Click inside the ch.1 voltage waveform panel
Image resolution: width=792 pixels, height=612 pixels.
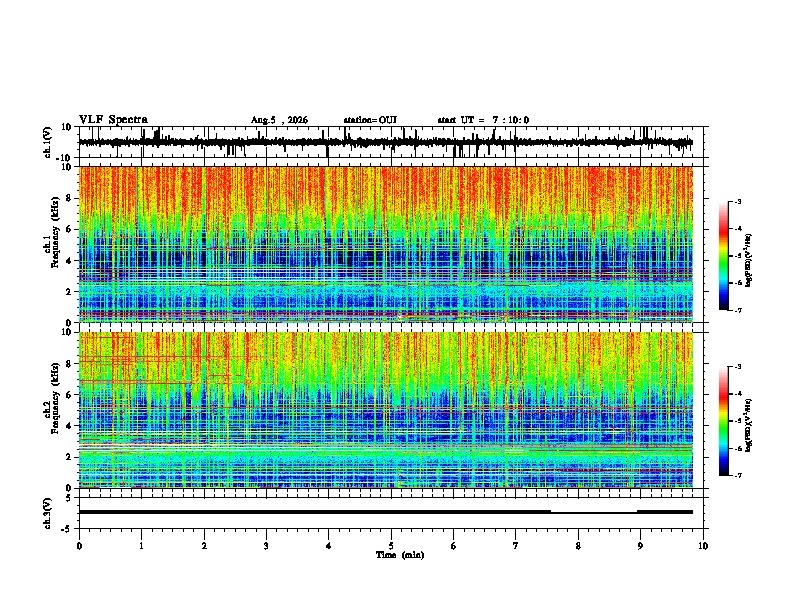point(390,142)
